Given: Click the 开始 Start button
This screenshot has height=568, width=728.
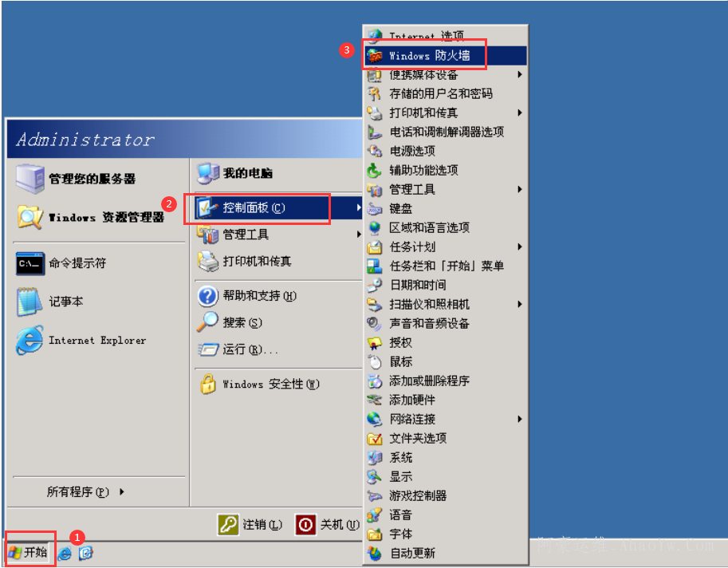Looking at the screenshot, I should 29,552.
